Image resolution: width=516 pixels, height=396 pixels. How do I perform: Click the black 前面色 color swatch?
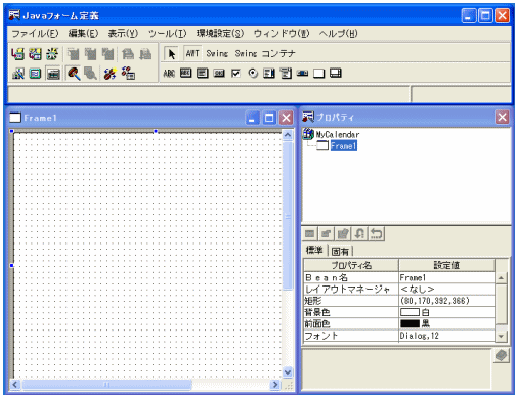(410, 323)
